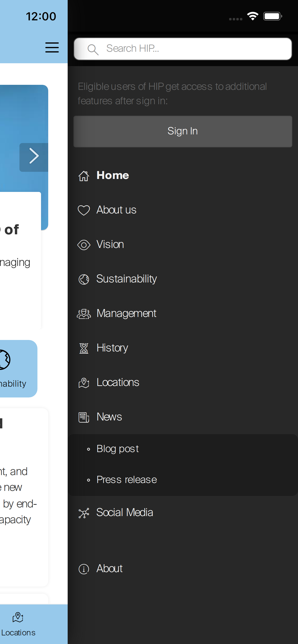Click the newspaper icon beside News
Screen dimensions: 298x644
pyautogui.click(x=84, y=417)
